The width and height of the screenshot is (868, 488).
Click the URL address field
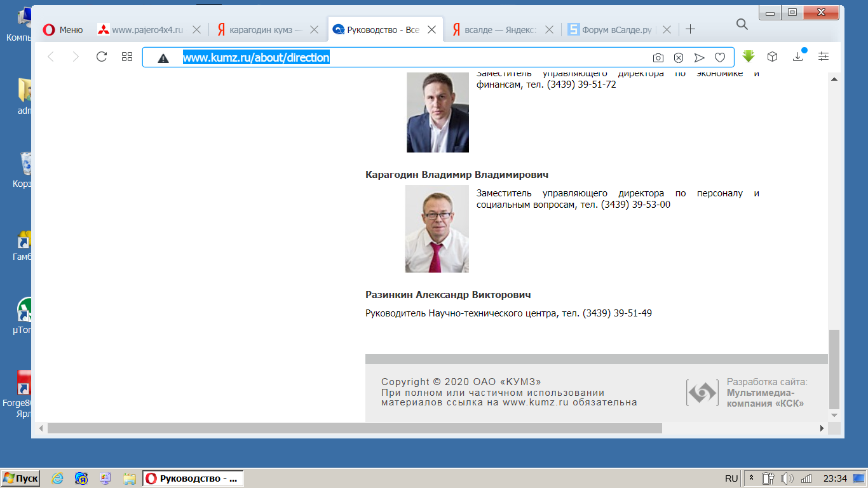413,58
